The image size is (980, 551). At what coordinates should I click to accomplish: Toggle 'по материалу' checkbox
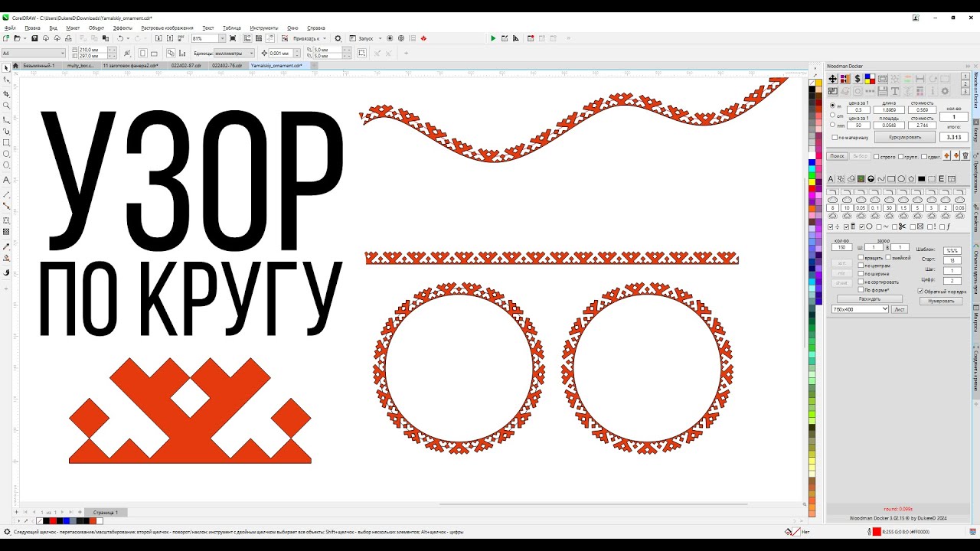(x=835, y=138)
